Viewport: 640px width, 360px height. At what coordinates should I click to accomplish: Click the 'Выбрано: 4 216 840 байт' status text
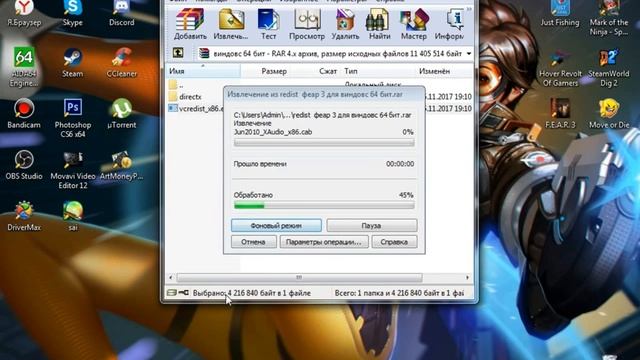tap(251, 293)
